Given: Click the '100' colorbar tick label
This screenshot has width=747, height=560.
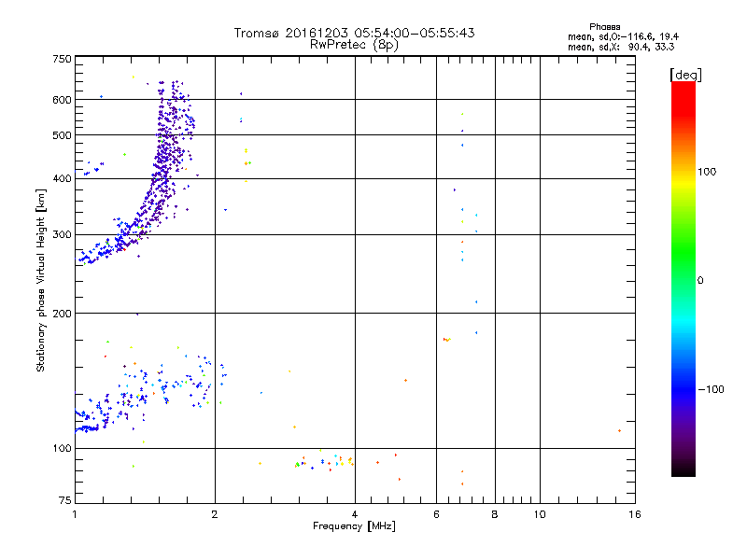Looking at the screenshot, I should pyautogui.click(x=707, y=172).
